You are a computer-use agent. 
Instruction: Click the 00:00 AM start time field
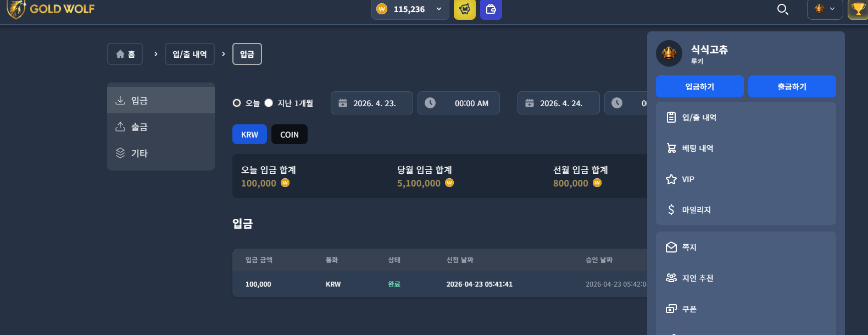[459, 103]
